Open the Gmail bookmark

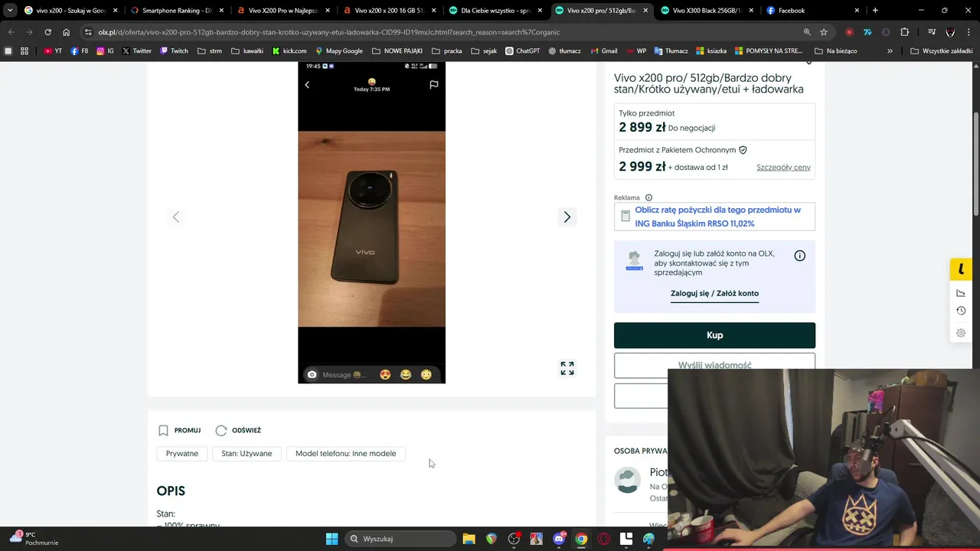tap(603, 51)
